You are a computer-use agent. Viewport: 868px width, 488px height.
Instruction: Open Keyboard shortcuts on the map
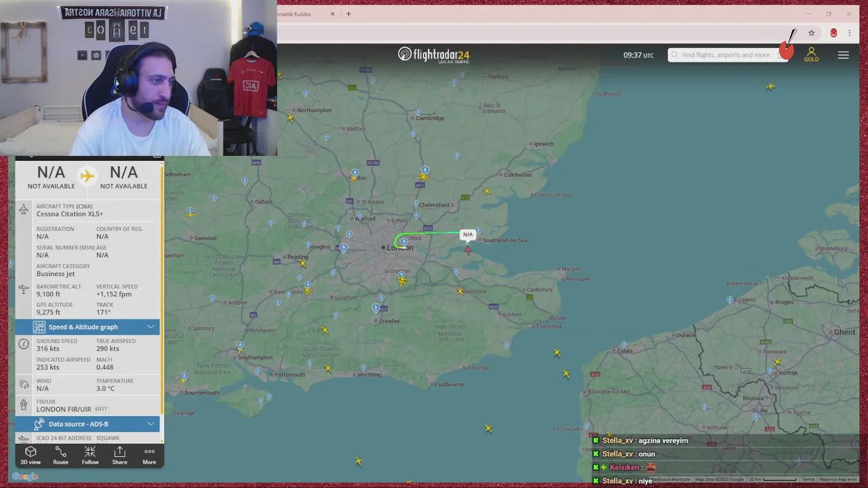click(671, 480)
